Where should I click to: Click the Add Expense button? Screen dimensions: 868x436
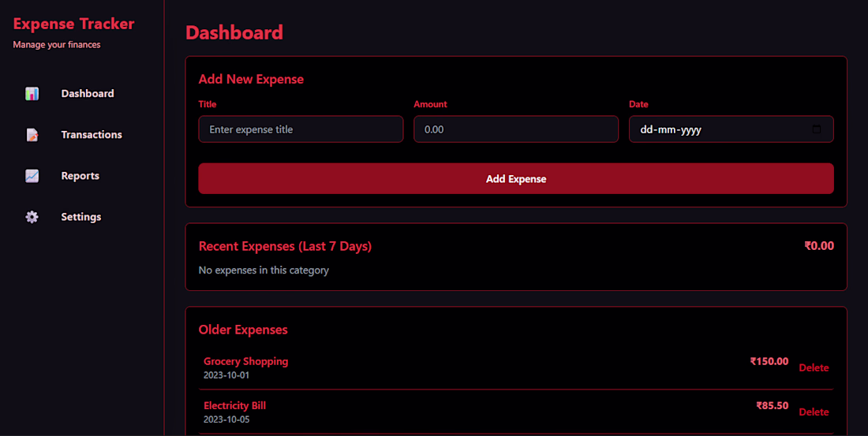coord(516,179)
